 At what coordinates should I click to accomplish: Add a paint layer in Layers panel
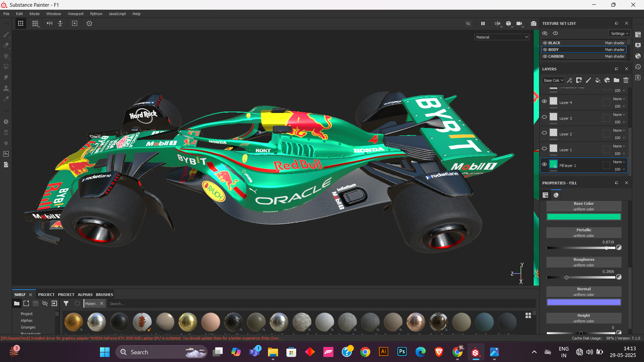coord(588,80)
